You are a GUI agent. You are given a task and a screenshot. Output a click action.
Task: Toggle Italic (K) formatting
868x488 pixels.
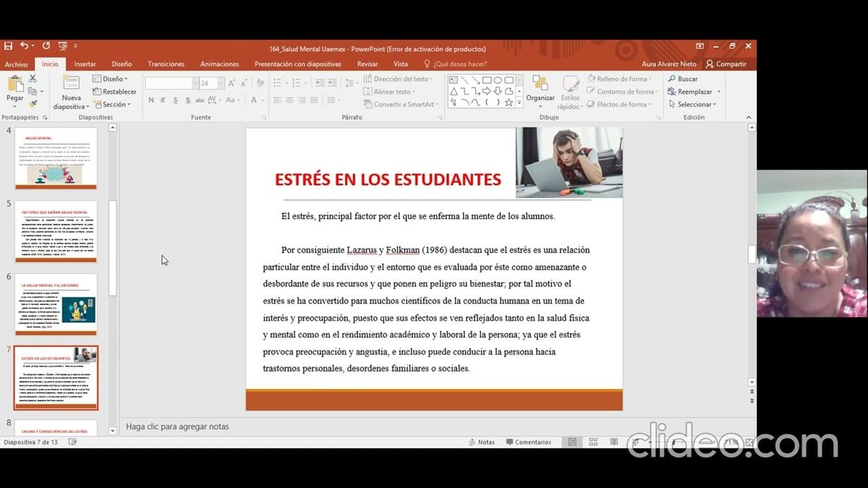tap(162, 100)
